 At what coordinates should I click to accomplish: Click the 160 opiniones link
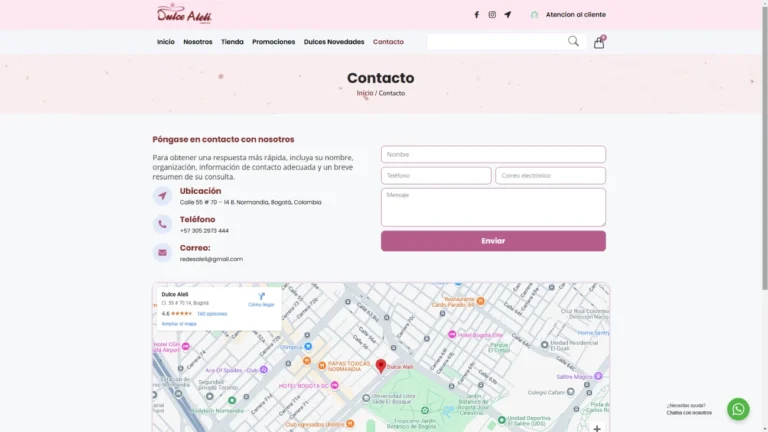[x=212, y=314]
